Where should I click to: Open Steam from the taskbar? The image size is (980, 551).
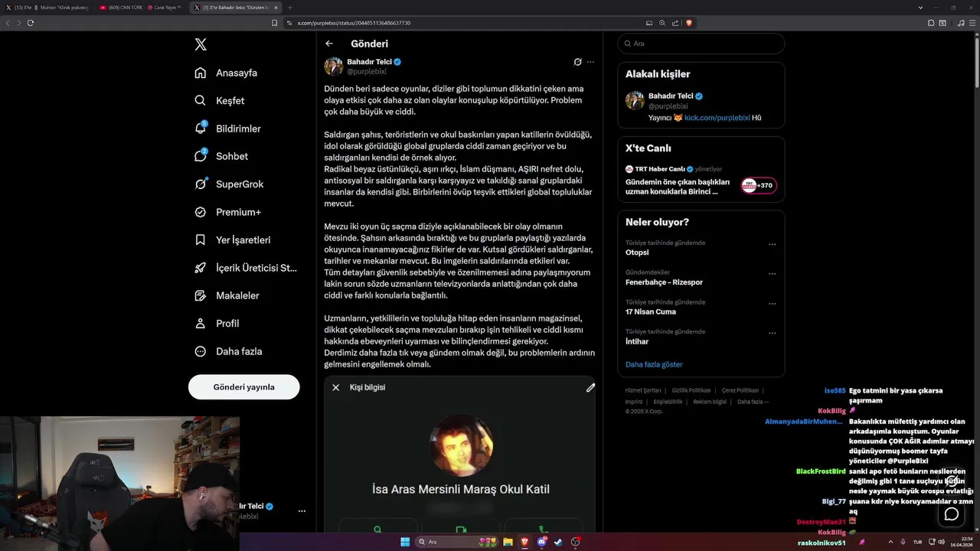pos(558,542)
